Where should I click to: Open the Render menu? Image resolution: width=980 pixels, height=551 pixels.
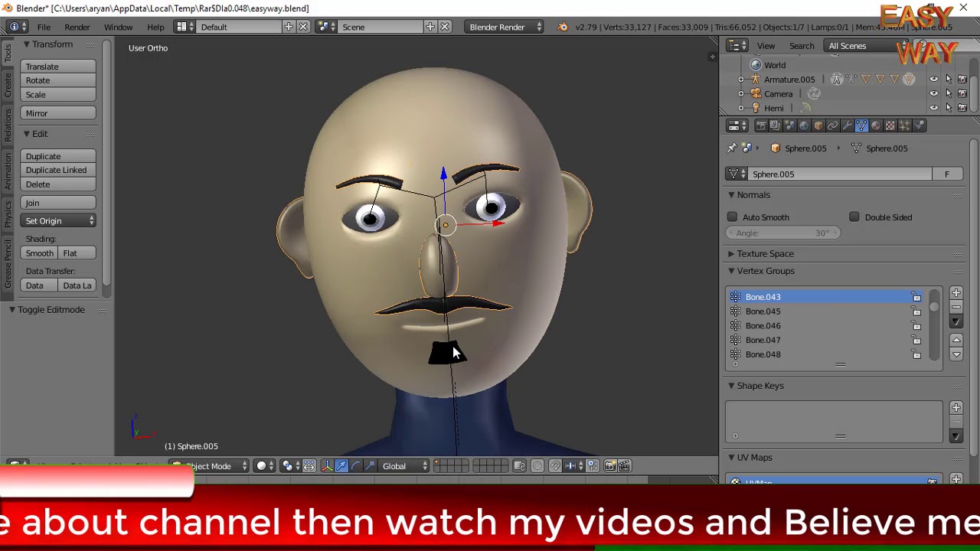coord(77,27)
